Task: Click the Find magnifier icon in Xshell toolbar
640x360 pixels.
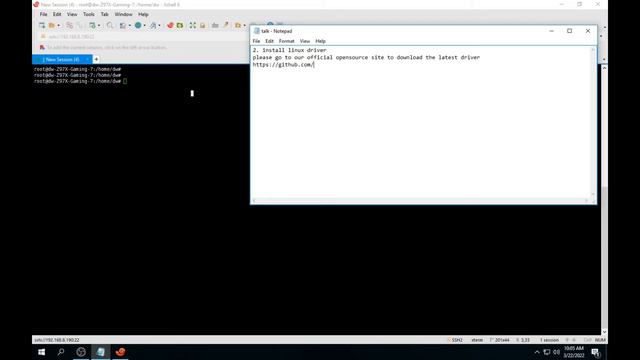Action: pos(110,25)
